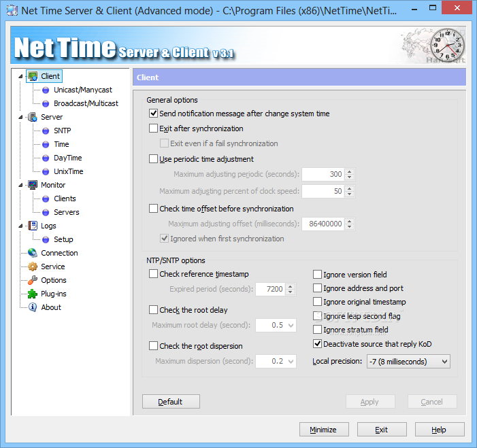Open the Local precision dropdown
The width and height of the screenshot is (477, 448).
pos(408,362)
